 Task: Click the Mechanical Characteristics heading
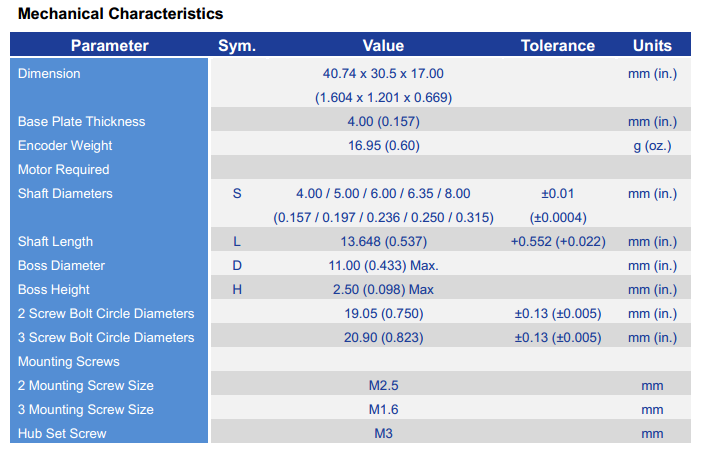[120, 14]
